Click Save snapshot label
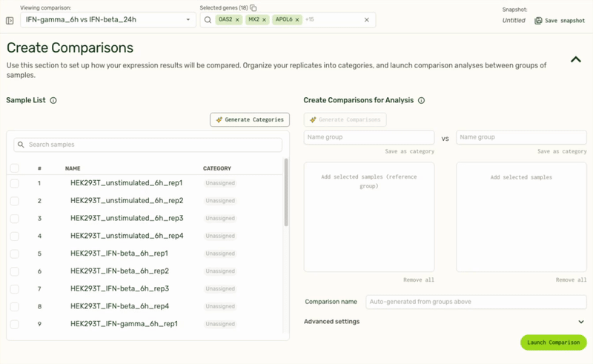The height and width of the screenshot is (364, 593). point(565,21)
